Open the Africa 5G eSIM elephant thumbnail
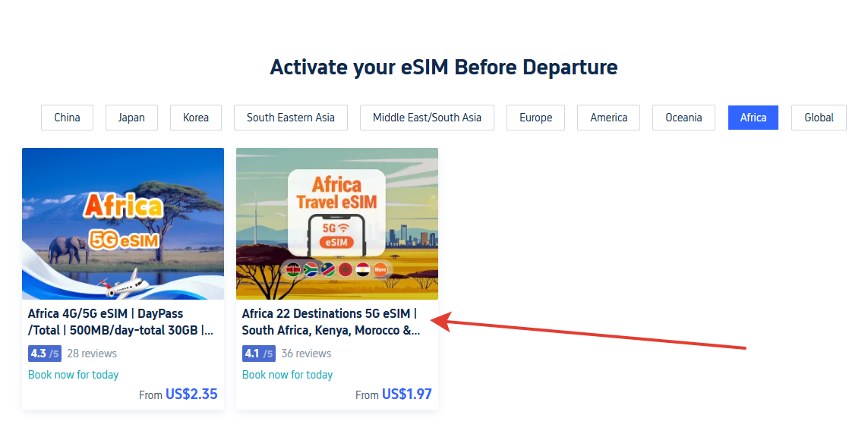 (123, 224)
